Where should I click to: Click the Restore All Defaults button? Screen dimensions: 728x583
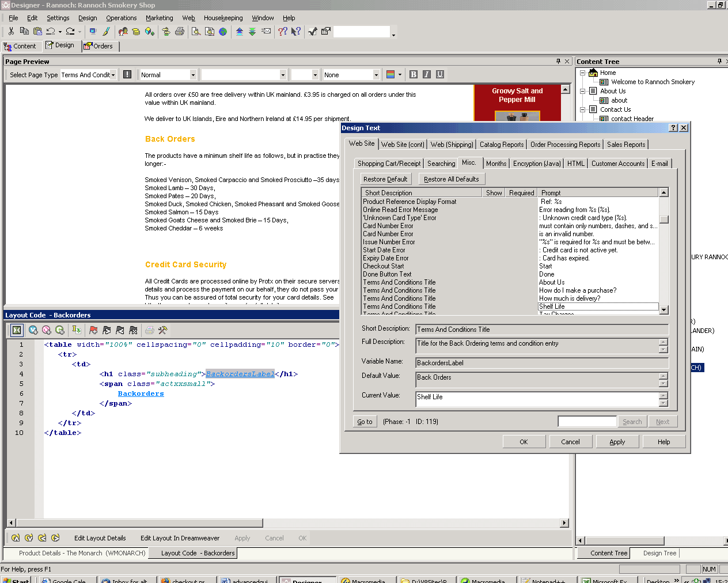[x=451, y=179]
